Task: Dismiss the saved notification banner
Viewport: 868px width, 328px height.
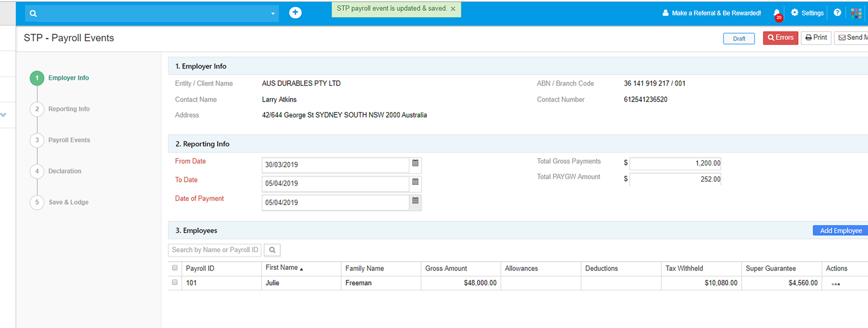Action: pyautogui.click(x=453, y=9)
